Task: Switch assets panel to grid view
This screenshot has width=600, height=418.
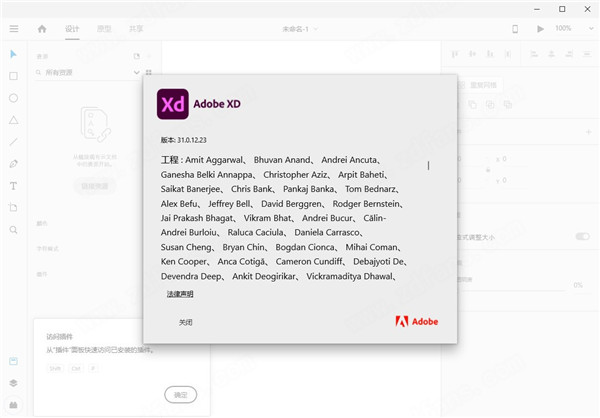Action: click(x=148, y=72)
